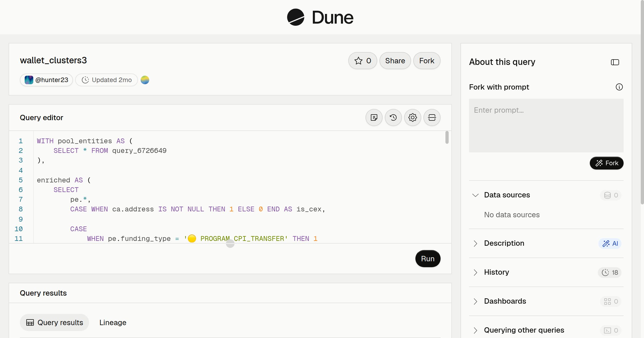Screen dimensions: 644x338
Task: Fork the query using header Fork button
Action: 427,61
